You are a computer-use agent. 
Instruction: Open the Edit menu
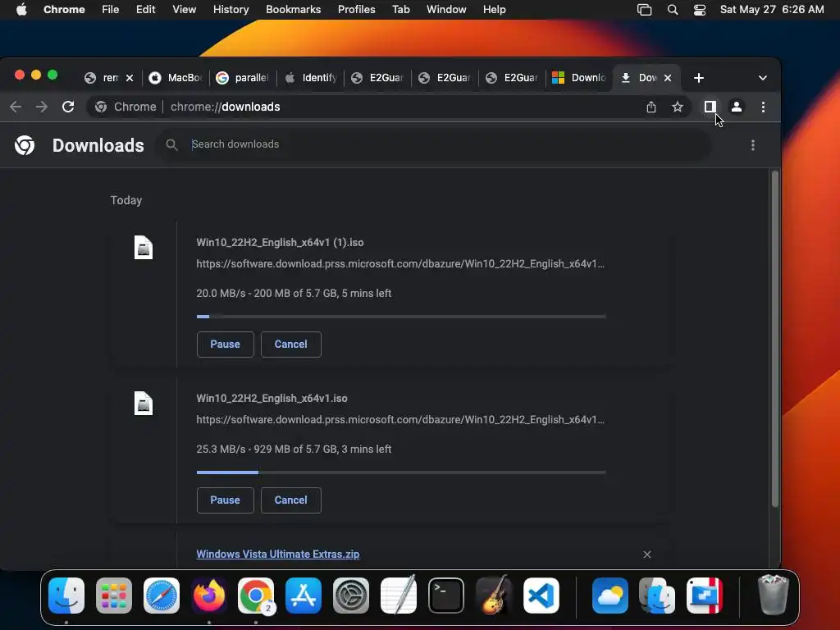coord(145,10)
